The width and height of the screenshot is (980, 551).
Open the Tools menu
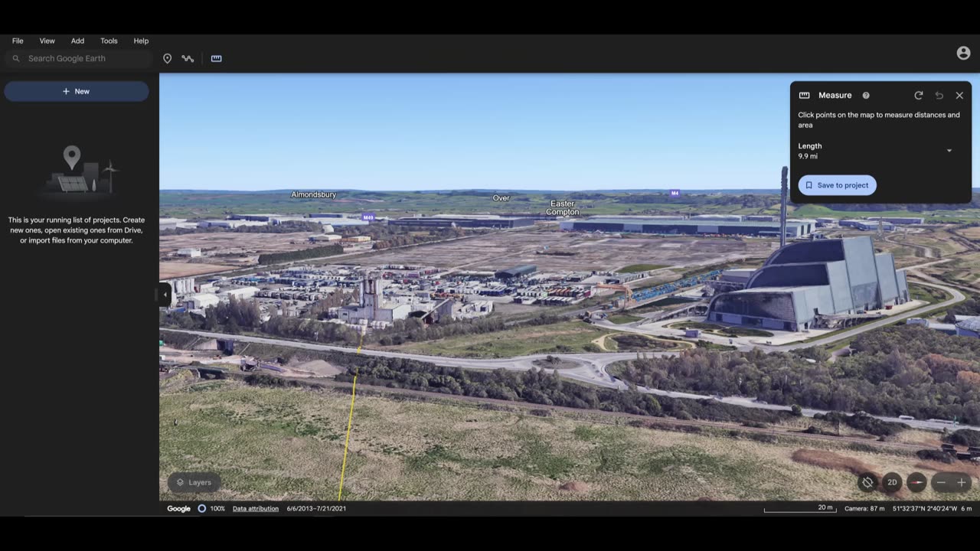pyautogui.click(x=109, y=41)
